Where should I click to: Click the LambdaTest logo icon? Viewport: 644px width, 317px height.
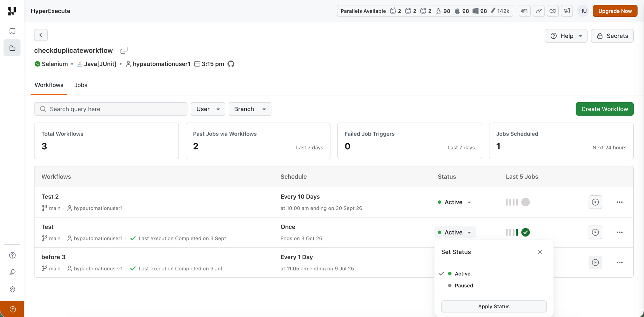[12, 11]
